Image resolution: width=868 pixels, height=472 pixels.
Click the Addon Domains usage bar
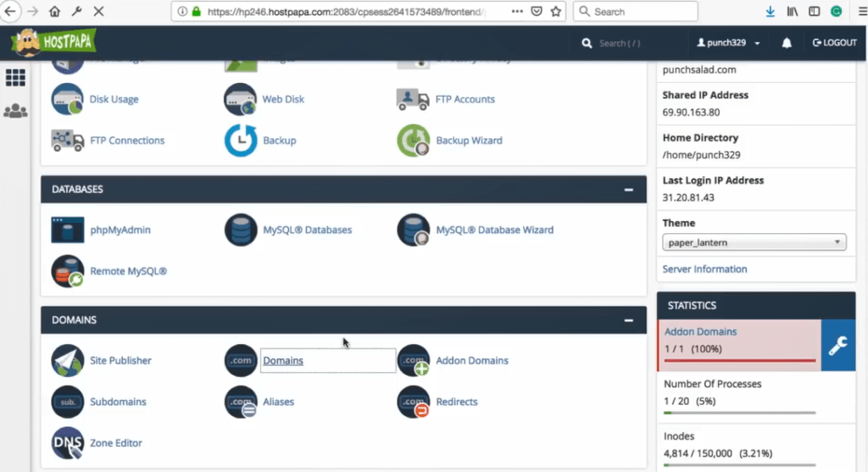(739, 361)
